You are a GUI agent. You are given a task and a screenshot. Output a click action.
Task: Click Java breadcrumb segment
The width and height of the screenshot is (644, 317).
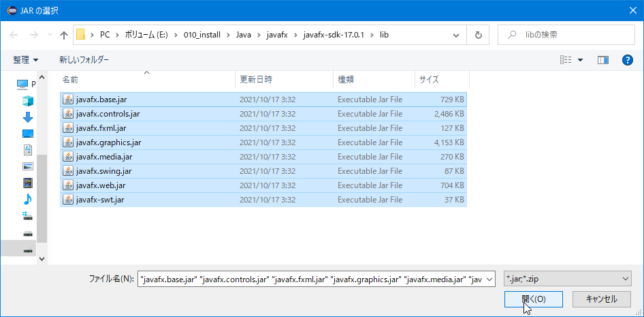[x=244, y=35]
